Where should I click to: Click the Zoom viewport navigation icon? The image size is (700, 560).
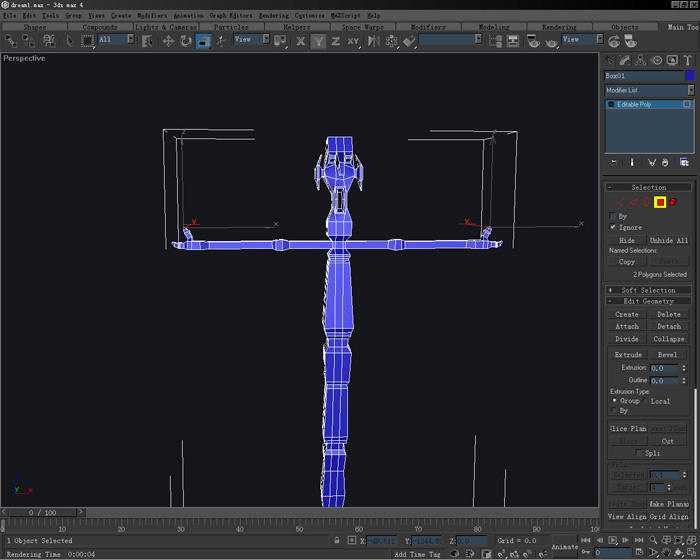pos(653,540)
